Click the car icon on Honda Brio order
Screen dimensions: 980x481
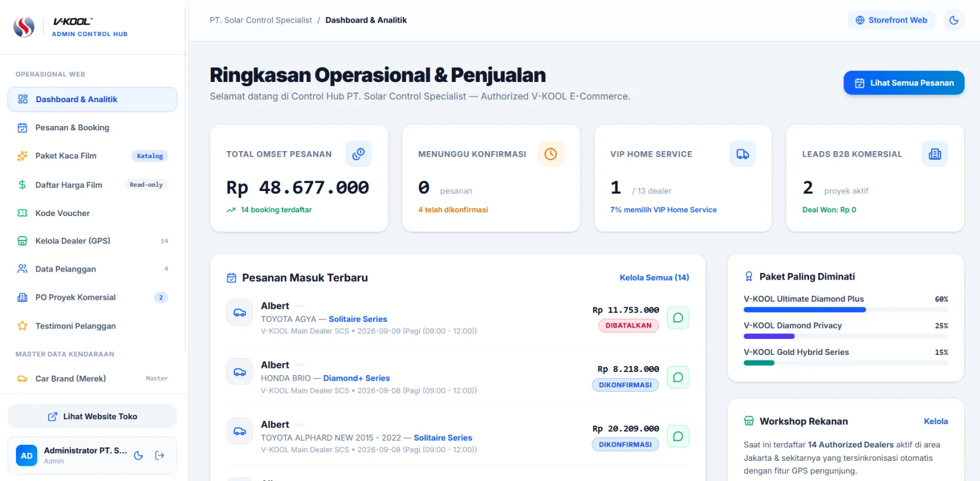pyautogui.click(x=239, y=371)
